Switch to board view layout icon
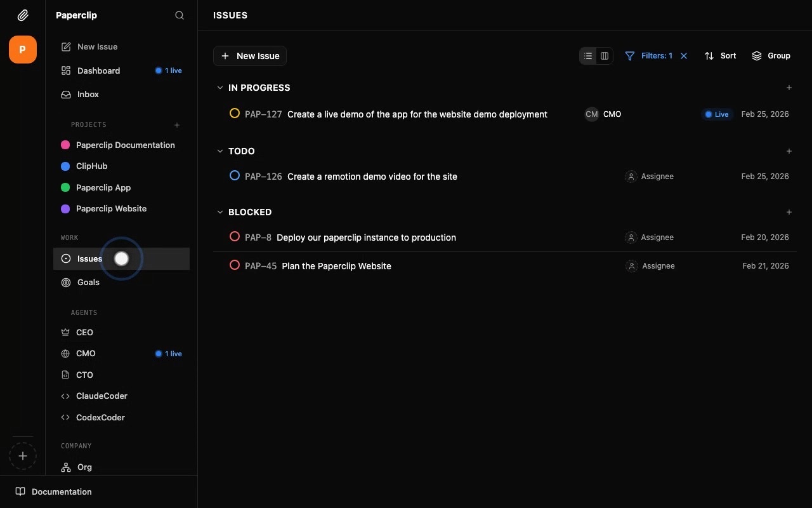 point(605,56)
